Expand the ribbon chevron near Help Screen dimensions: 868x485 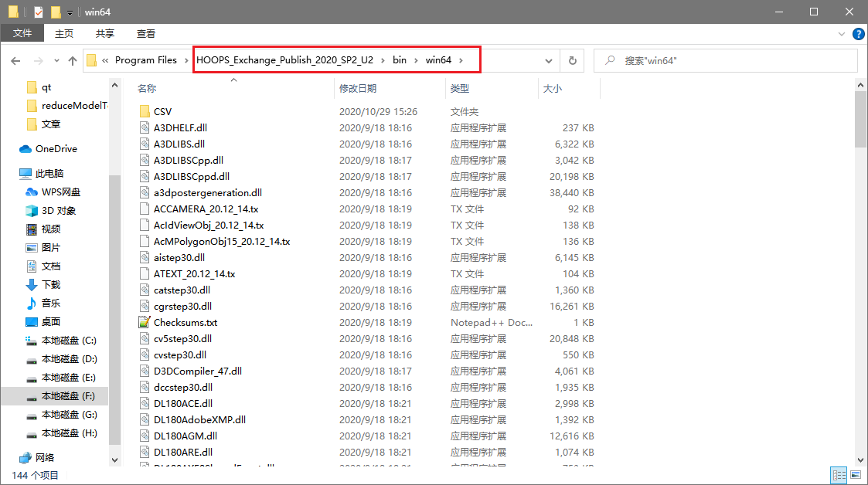(x=842, y=34)
